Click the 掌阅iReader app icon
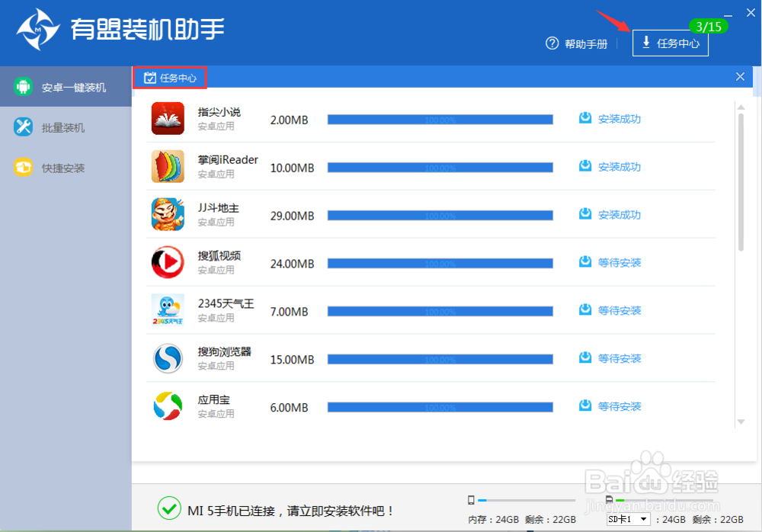Viewport: 762px width, 532px height. click(x=167, y=166)
